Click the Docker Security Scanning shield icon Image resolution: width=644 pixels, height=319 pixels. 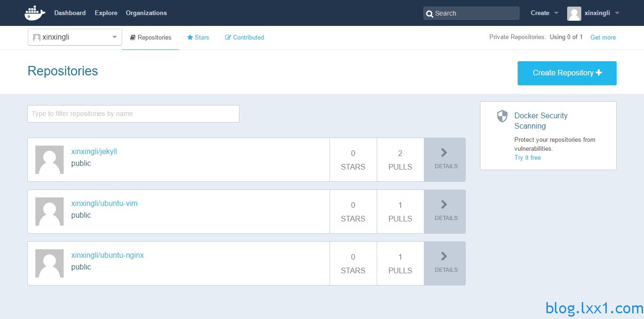[x=503, y=116]
